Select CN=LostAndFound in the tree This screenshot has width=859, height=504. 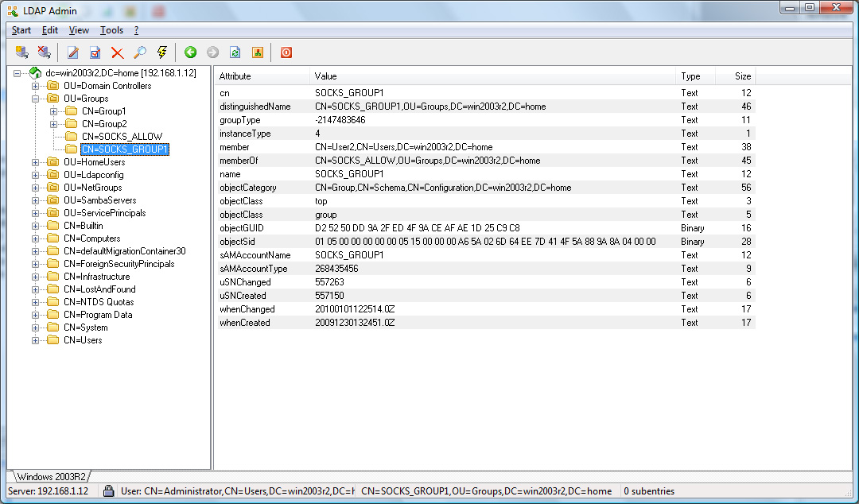click(99, 289)
